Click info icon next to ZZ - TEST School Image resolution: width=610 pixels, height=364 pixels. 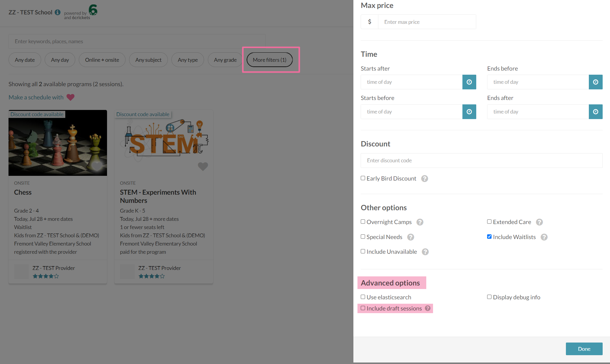[58, 12]
